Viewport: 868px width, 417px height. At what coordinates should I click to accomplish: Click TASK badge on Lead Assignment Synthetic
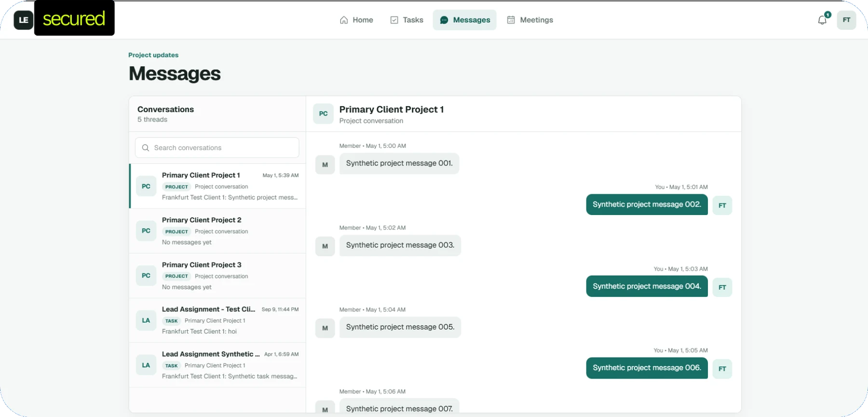tap(171, 366)
